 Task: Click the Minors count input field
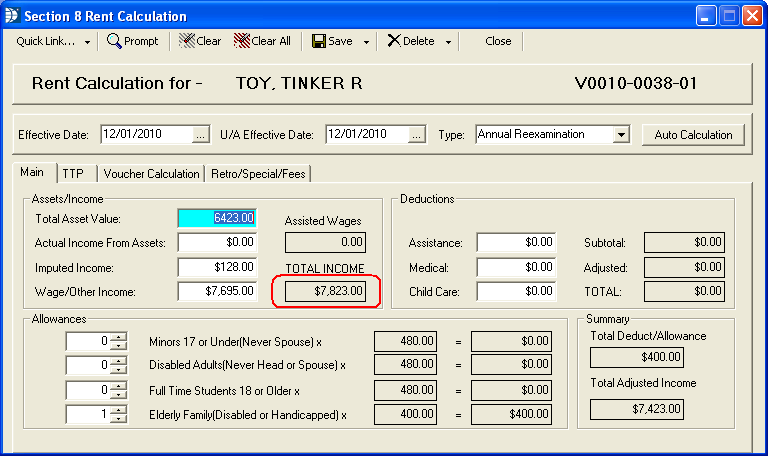[x=88, y=341]
